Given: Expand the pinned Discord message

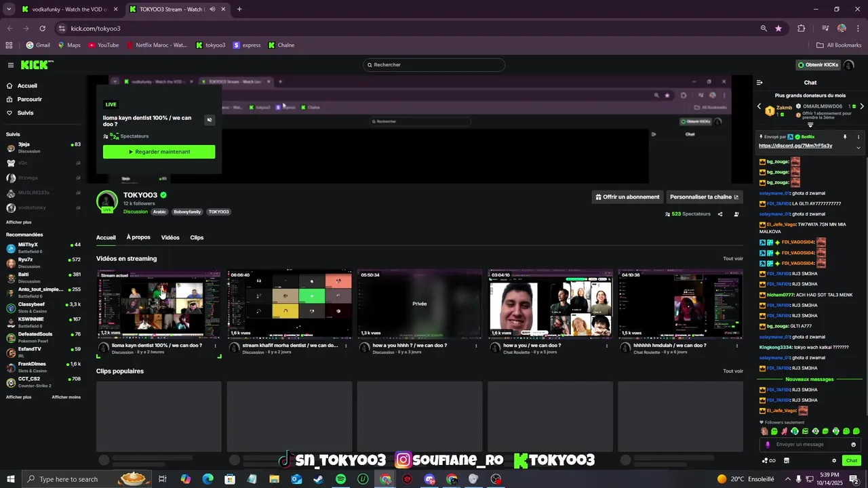Looking at the screenshot, I should tap(859, 147).
